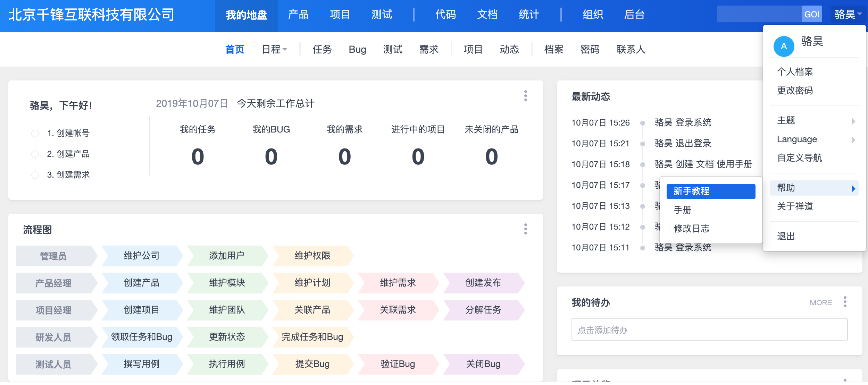
Task: Click the 提交Bug flowchart step
Action: click(312, 364)
